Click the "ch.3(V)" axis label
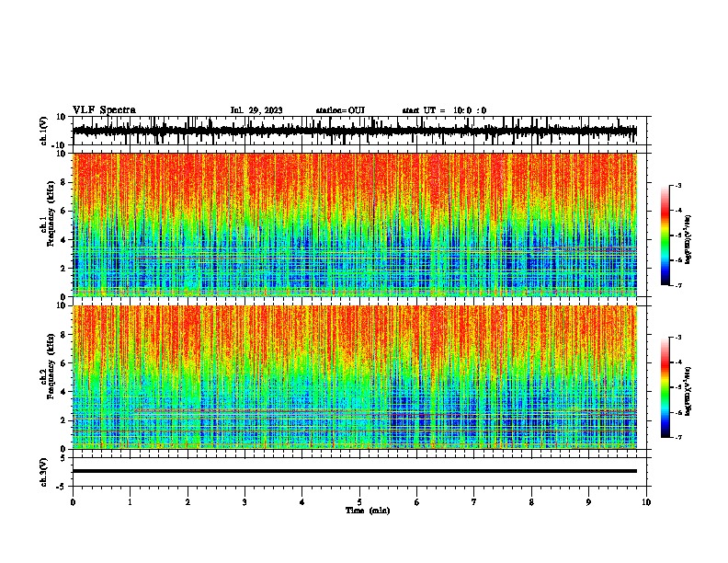The width and height of the screenshot is (728, 563). [44, 472]
